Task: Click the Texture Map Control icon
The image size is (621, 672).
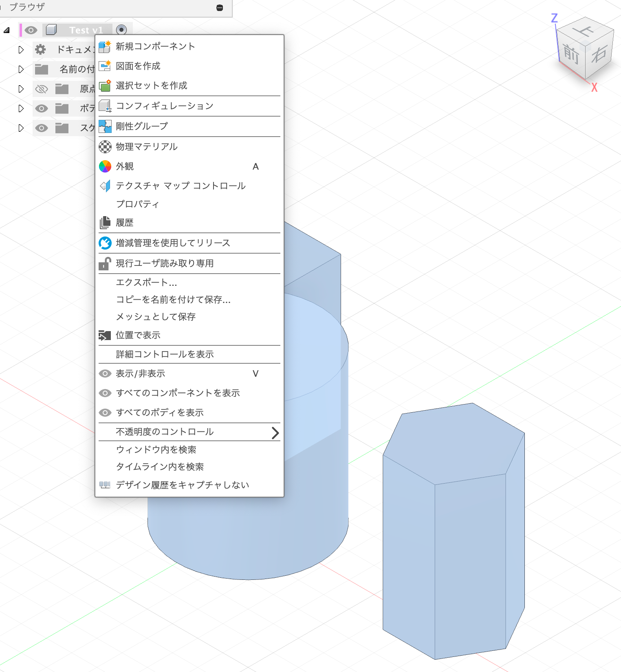Action: pyautogui.click(x=105, y=186)
